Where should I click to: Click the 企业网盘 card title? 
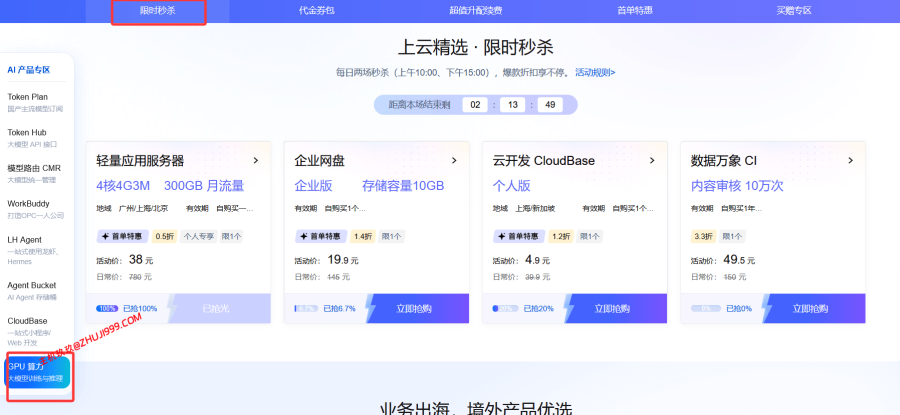click(320, 161)
